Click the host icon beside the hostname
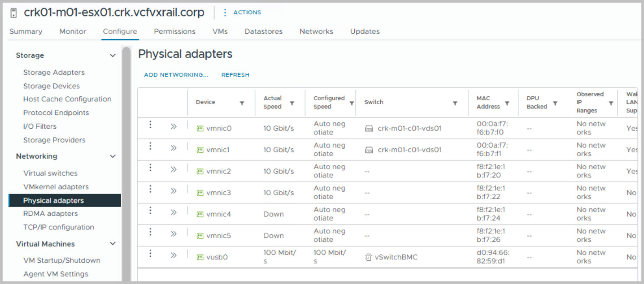The image size is (644, 284). (13, 13)
